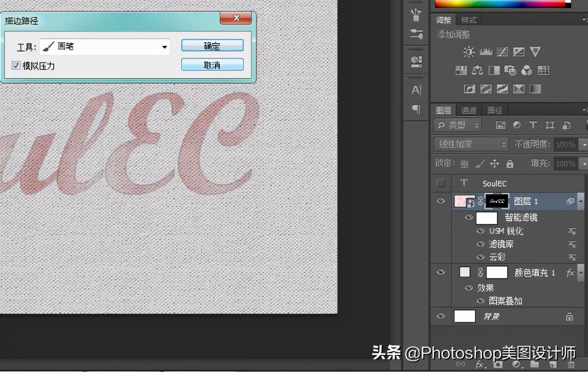Screen dimensions: 588x372
Task: Add a Vibrance adjustment (triangle icon)
Action: [535, 52]
